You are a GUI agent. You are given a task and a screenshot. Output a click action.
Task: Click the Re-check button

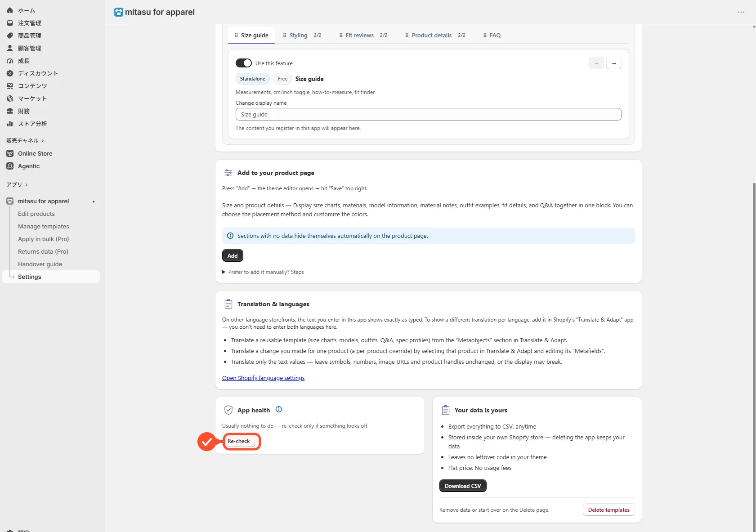click(238, 441)
